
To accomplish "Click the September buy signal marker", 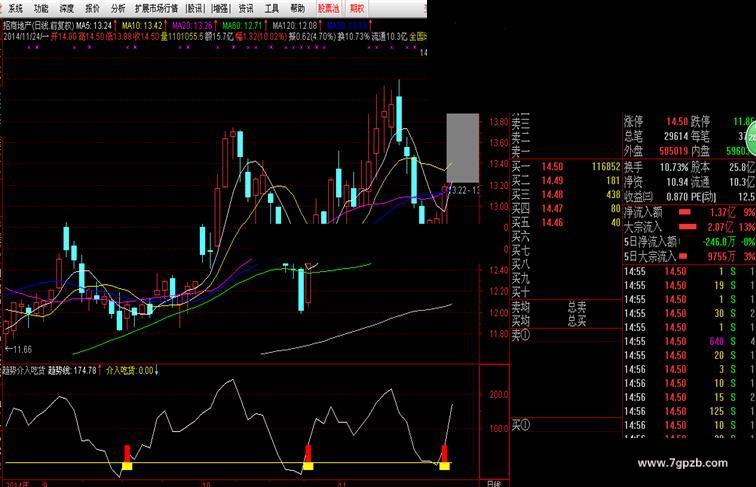I will (127, 457).
